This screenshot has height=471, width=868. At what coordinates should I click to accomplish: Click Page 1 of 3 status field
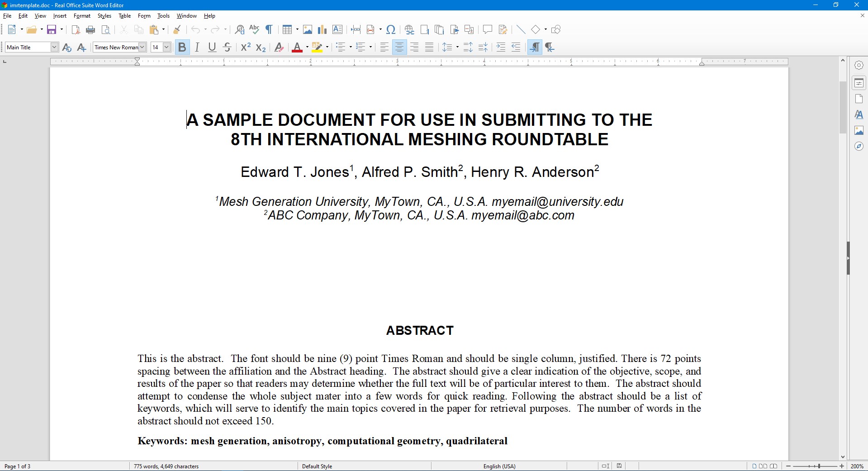18,466
